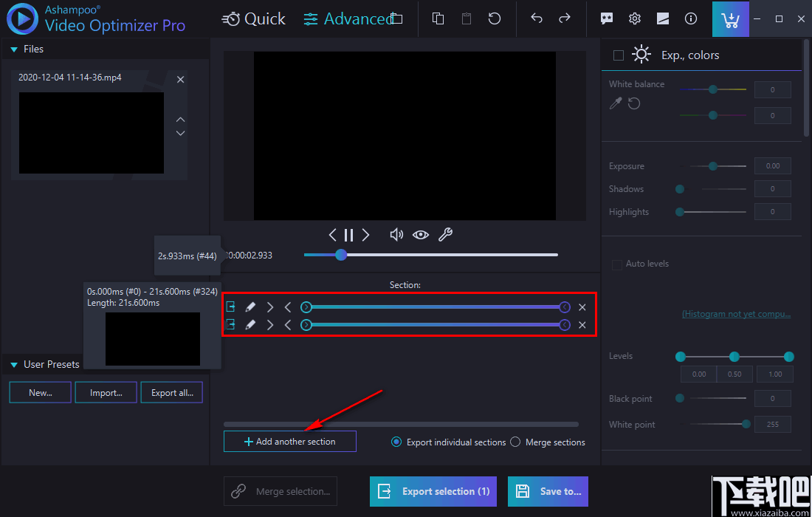The width and height of the screenshot is (812, 517).
Task: Open the settings gear
Action: (634, 18)
